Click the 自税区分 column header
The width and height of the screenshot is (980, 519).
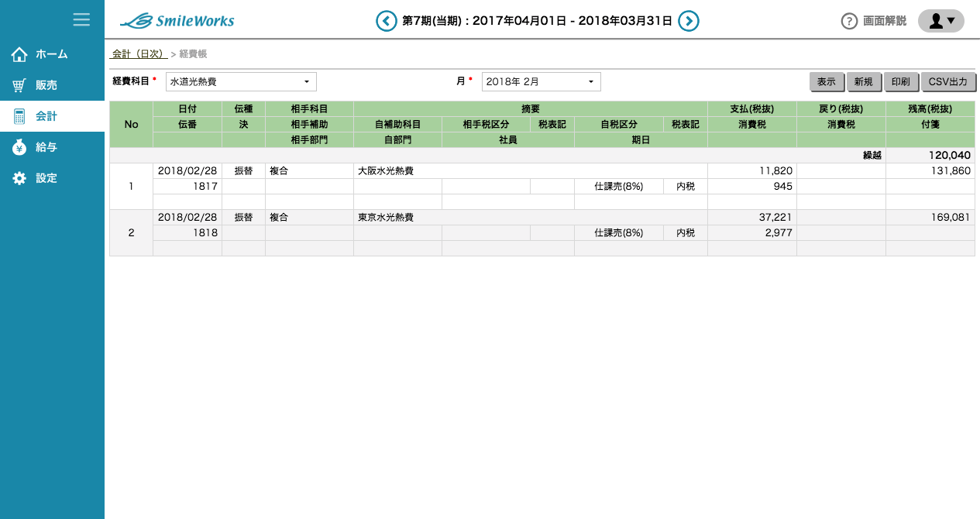[618, 125]
